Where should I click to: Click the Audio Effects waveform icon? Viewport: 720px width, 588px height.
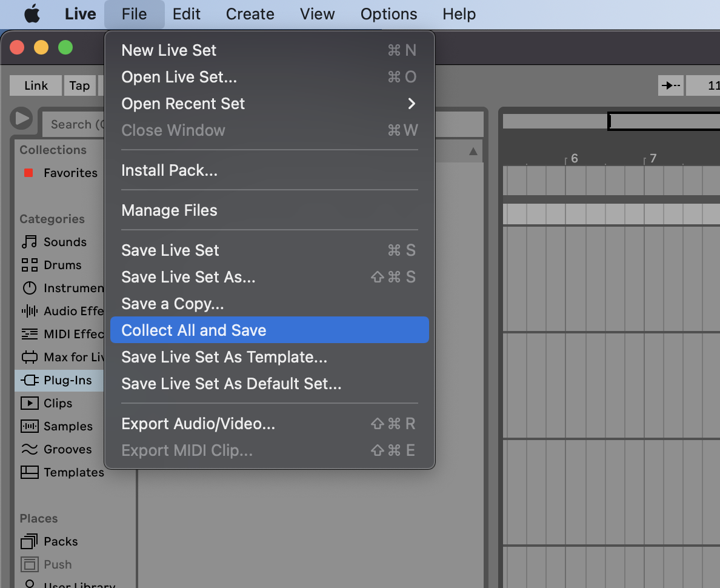(29, 311)
